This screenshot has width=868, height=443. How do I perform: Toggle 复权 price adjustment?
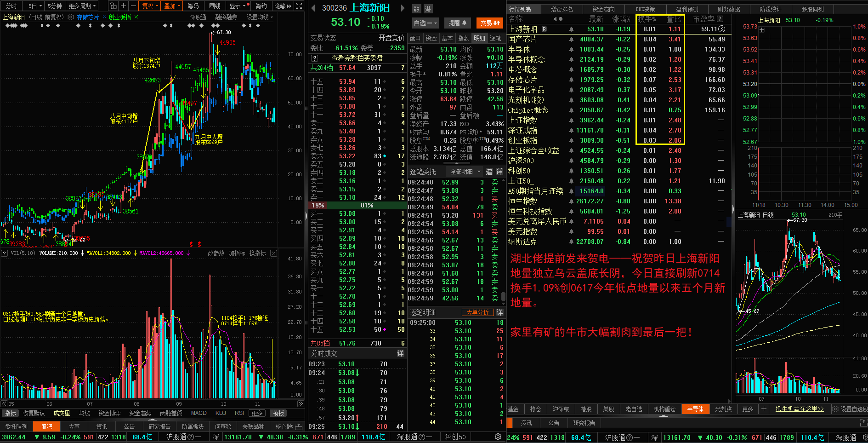[150, 6]
